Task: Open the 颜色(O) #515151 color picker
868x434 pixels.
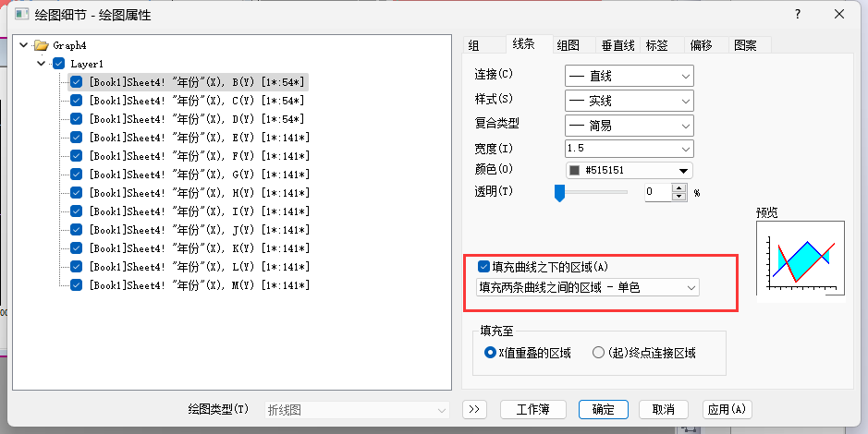Action: [630, 170]
